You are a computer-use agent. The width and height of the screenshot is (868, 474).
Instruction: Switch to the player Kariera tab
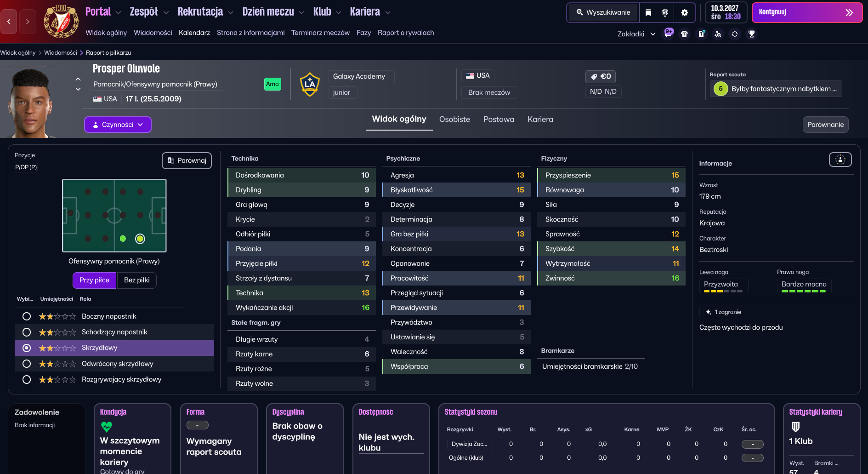[540, 120]
